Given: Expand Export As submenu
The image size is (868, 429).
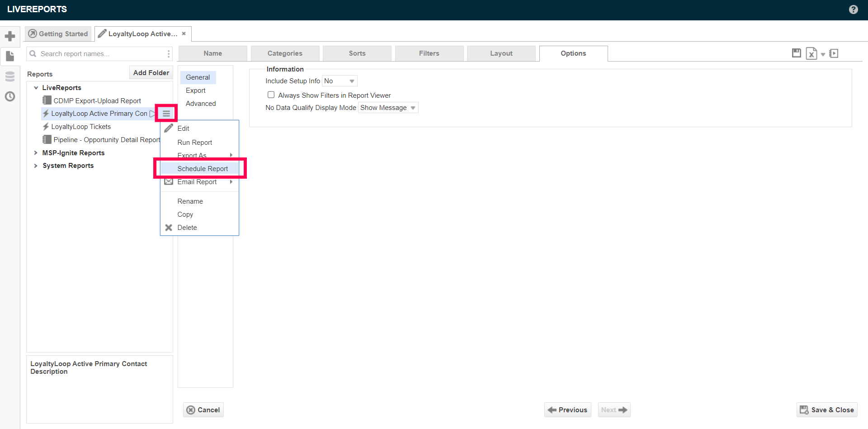Looking at the screenshot, I should (199, 155).
